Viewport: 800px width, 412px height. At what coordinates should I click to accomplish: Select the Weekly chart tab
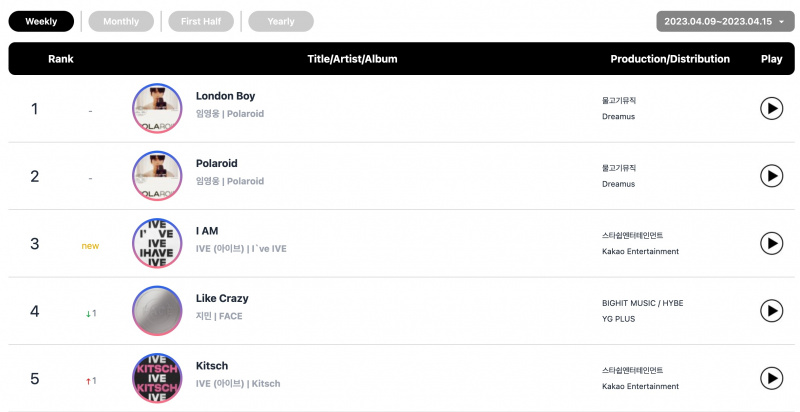coord(41,21)
